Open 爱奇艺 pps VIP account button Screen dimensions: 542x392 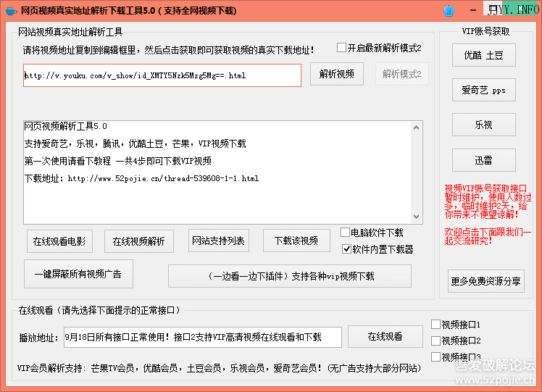[483, 91]
